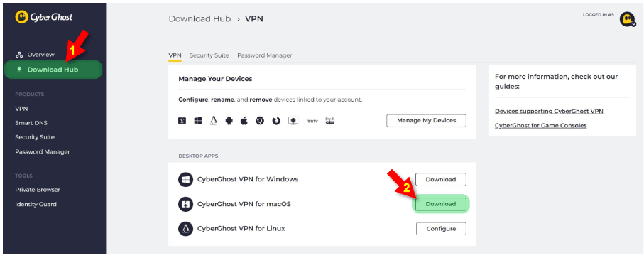Switch to the Security Suite tab
Screen dimensions: 644x258
[x=209, y=55]
